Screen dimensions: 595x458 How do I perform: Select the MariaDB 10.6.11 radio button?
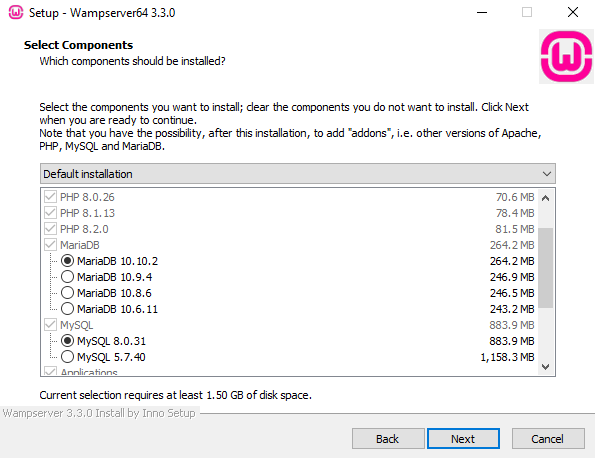(x=67, y=309)
